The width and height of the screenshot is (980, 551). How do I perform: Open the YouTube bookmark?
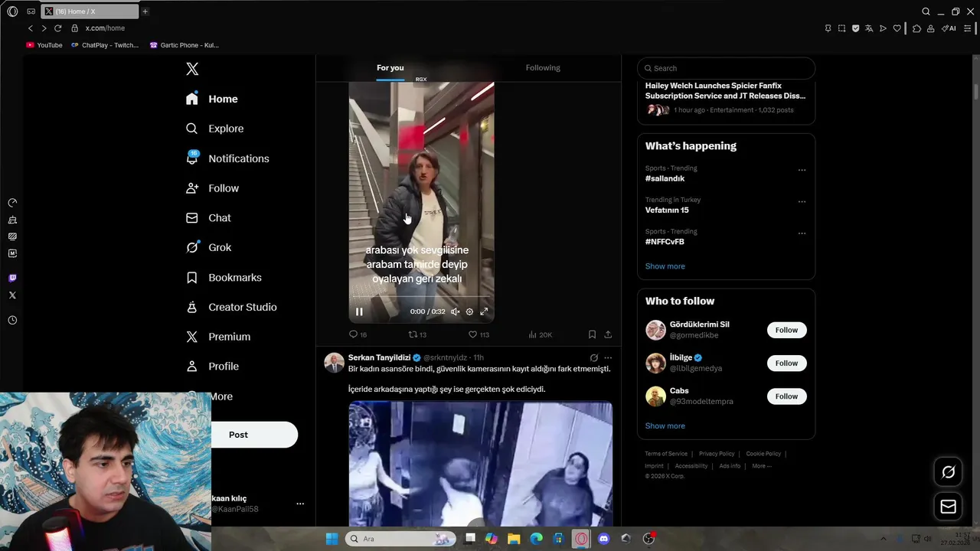coord(44,45)
